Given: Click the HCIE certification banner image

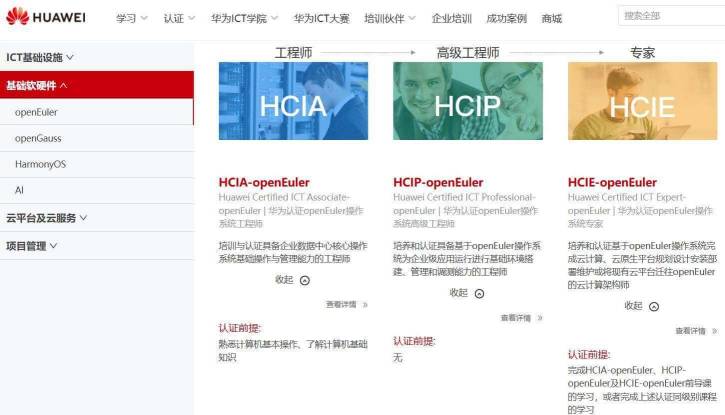Looking at the screenshot, I should (x=642, y=101).
